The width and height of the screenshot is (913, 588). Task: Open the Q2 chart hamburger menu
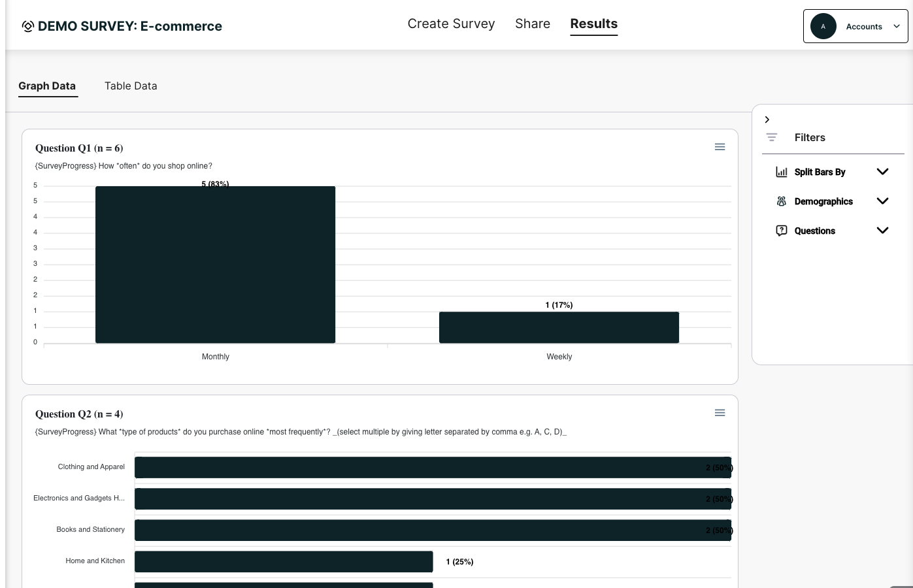(x=720, y=413)
